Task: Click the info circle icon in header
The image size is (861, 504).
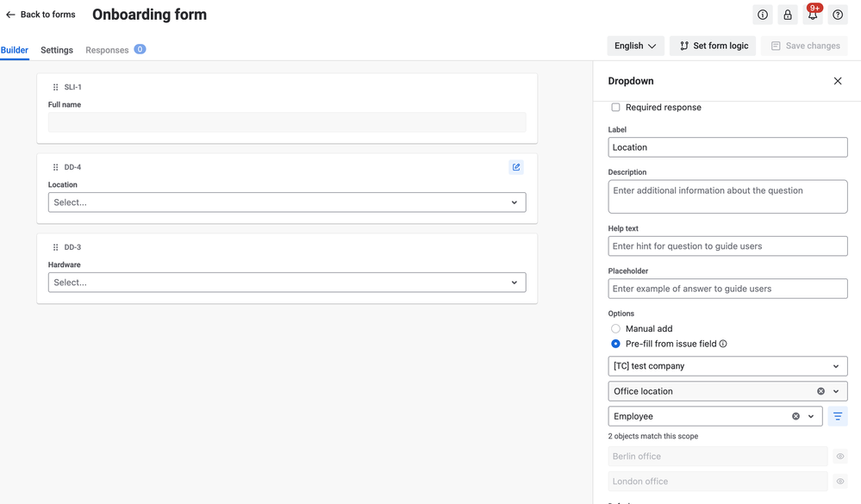Action: [763, 15]
